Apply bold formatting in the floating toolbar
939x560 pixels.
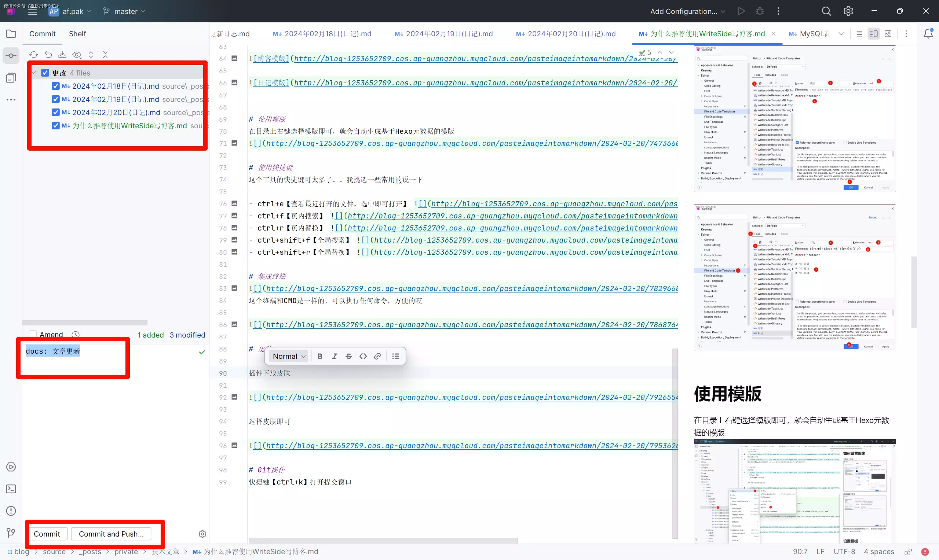click(320, 356)
